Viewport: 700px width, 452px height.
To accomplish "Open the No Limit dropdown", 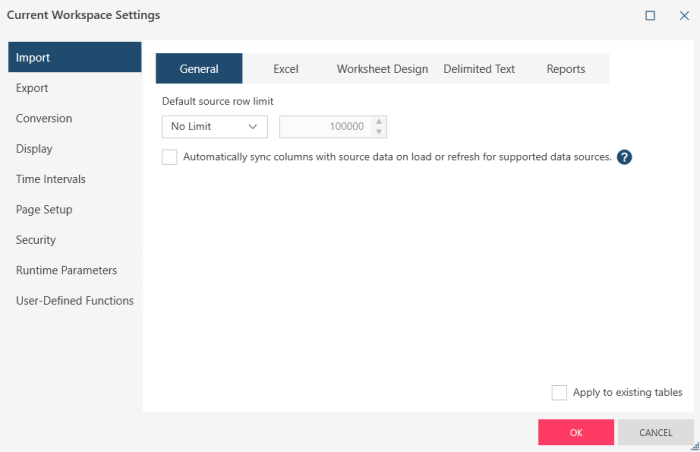I will (x=214, y=127).
